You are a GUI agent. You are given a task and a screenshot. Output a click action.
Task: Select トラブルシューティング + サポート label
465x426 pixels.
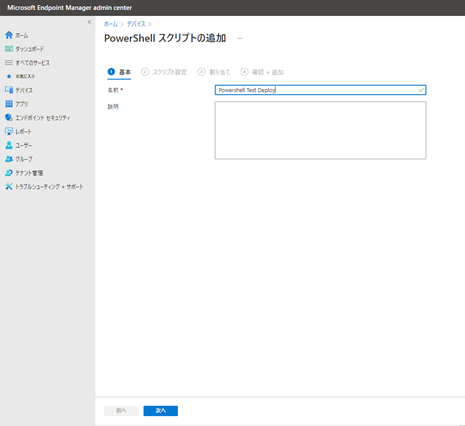coord(49,187)
